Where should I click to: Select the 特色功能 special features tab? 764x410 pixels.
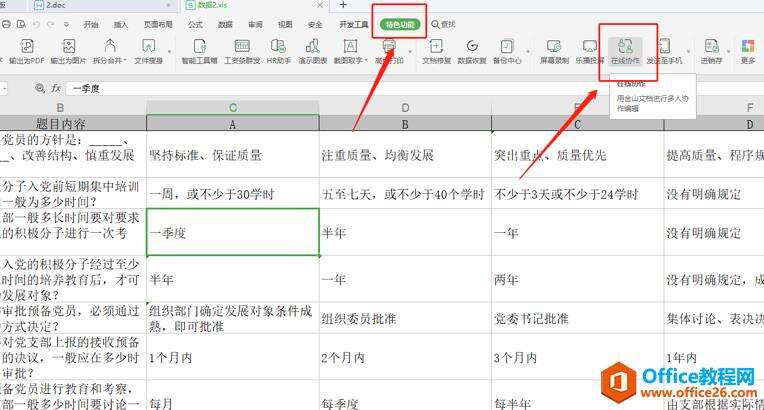[400, 24]
